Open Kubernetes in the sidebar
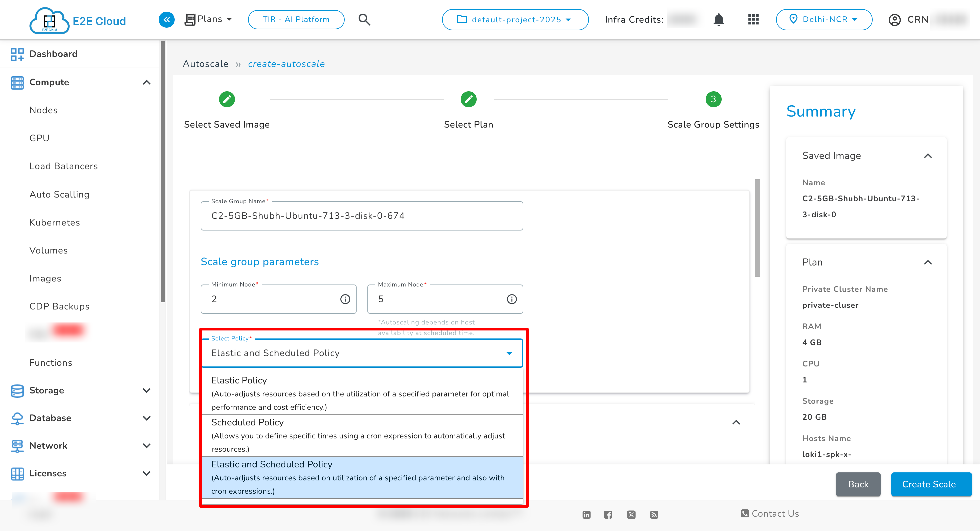 (54, 222)
